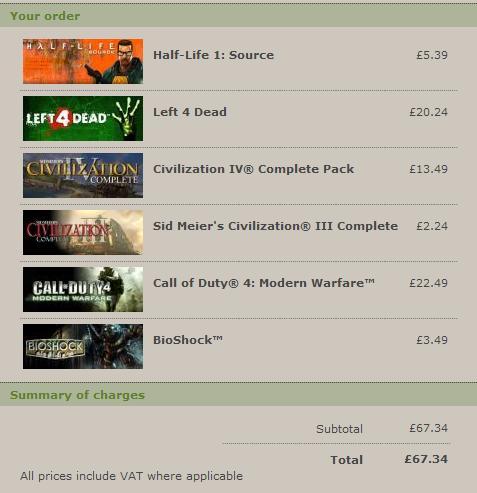Select the £5.39 Half-Life price
The width and height of the screenshot is (477, 493).
pos(432,55)
